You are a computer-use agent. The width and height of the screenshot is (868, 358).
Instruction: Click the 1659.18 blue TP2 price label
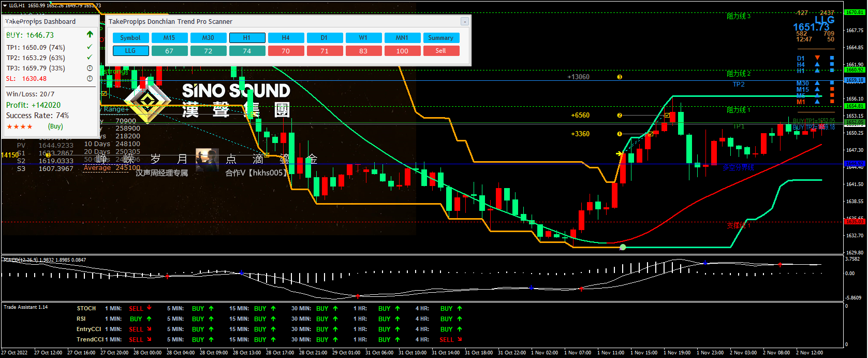coord(855,80)
